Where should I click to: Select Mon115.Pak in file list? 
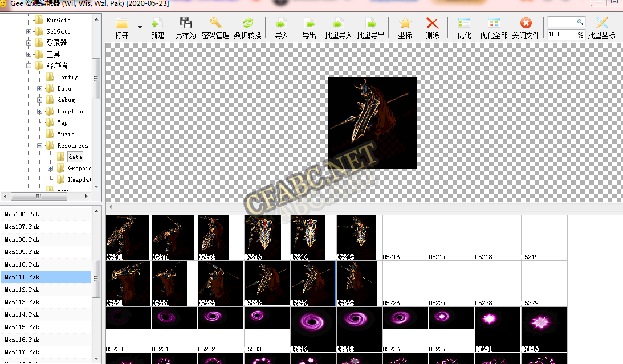[46, 327]
